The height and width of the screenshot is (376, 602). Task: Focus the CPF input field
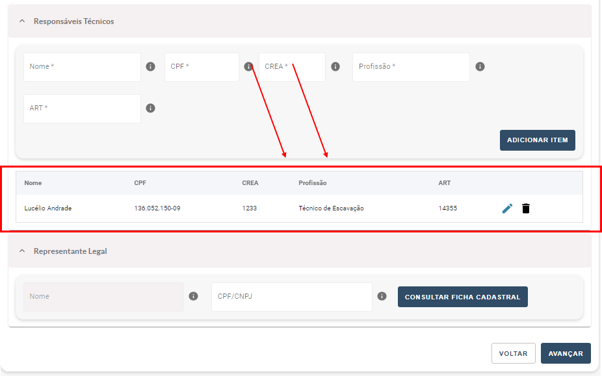point(202,67)
